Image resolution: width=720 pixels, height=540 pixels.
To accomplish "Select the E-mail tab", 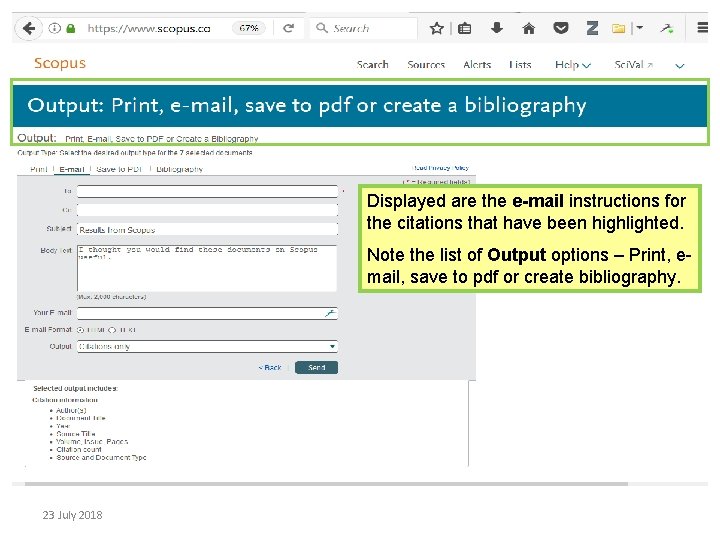I will (72, 169).
